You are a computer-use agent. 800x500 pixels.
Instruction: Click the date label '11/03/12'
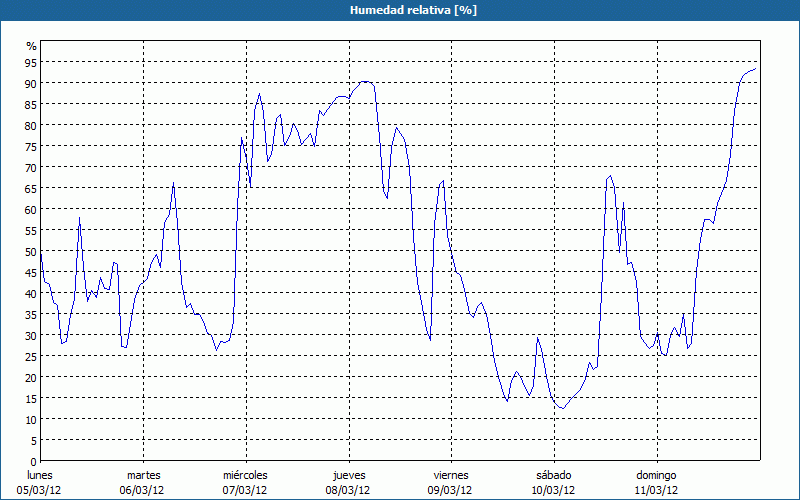[x=656, y=490]
